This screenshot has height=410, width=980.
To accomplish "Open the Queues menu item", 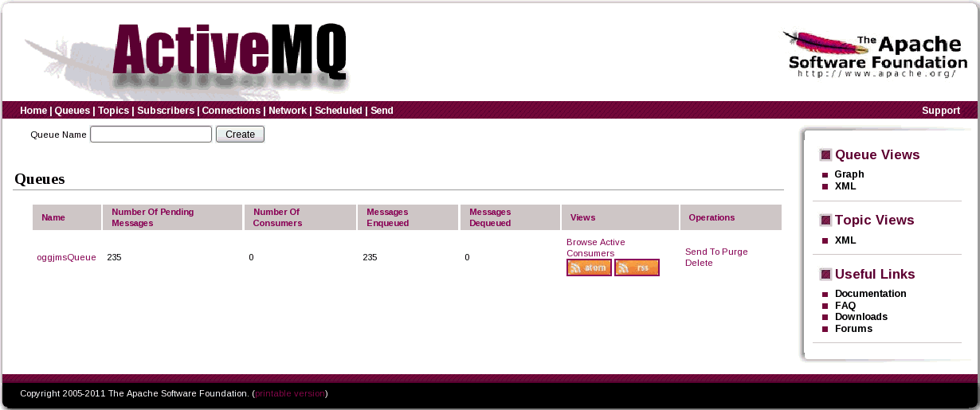I will [72, 111].
